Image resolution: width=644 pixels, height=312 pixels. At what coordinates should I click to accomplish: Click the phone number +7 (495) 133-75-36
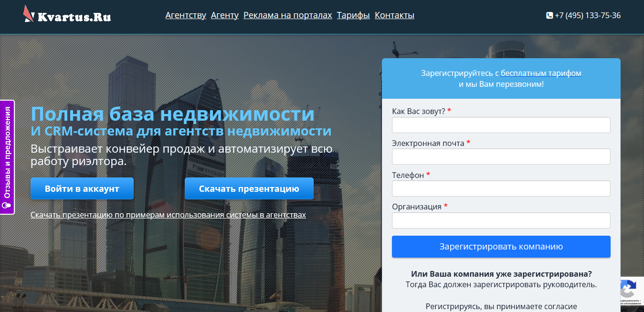click(587, 15)
